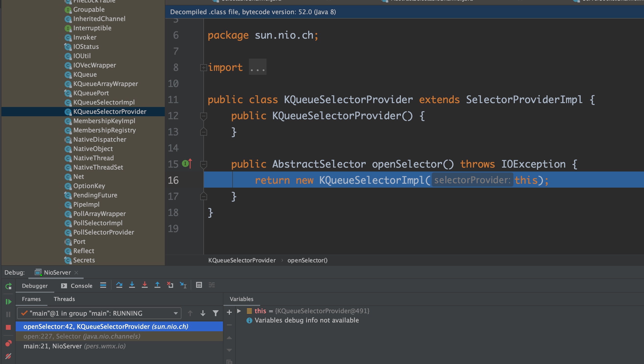Click the Step Out arrow icon

coord(157,285)
